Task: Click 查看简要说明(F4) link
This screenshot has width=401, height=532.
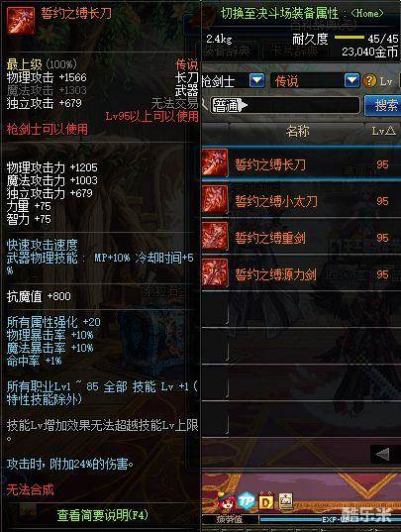Action: pos(102,515)
